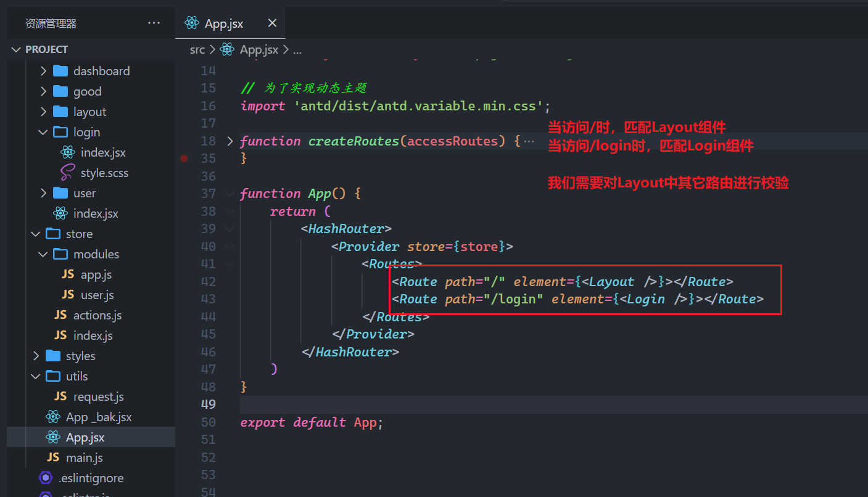Click React icon of index.jsx below the user folder

[x=60, y=213]
